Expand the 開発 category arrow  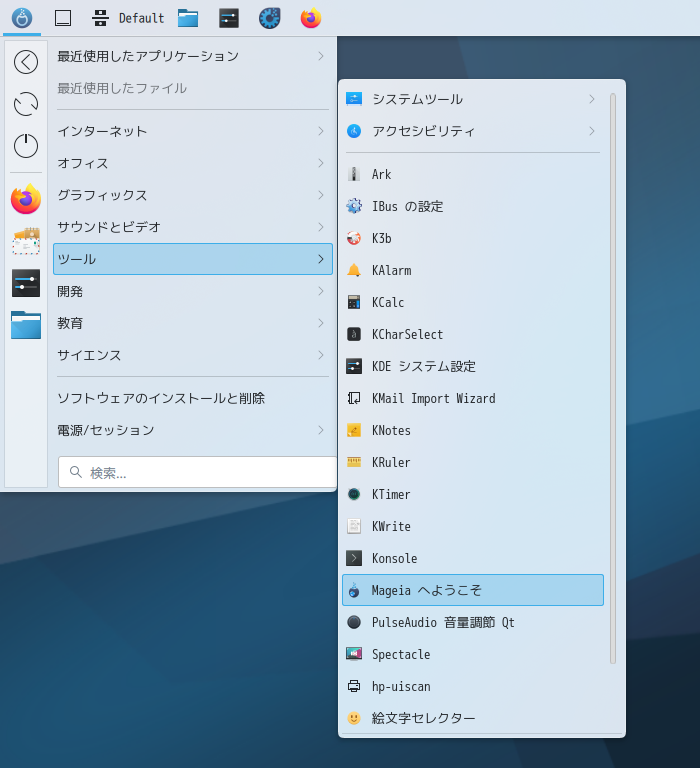pos(321,291)
